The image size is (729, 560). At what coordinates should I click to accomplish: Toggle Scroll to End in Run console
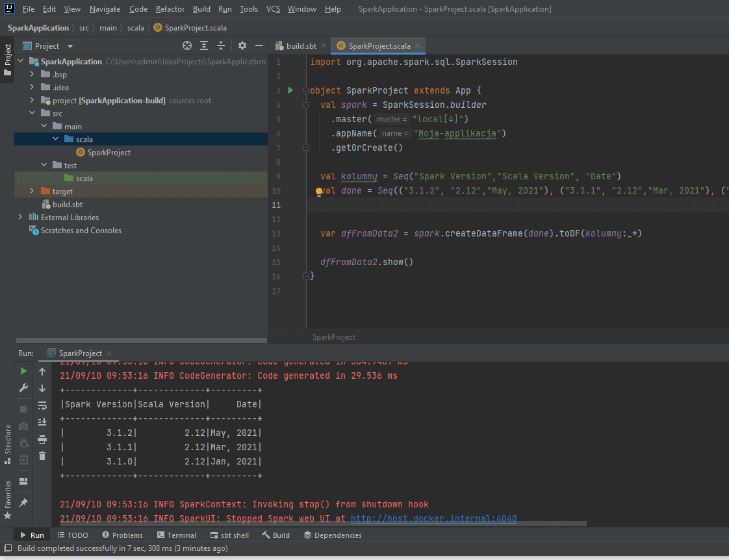tap(42, 422)
